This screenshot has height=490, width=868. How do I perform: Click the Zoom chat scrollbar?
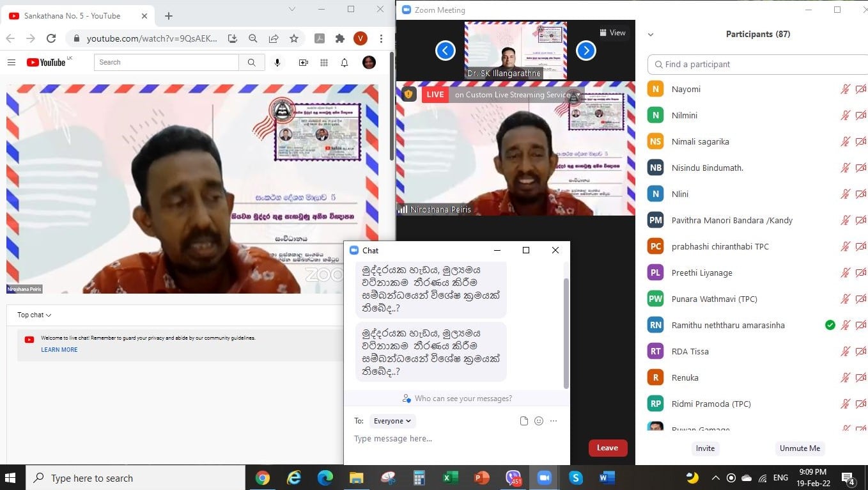point(566,333)
